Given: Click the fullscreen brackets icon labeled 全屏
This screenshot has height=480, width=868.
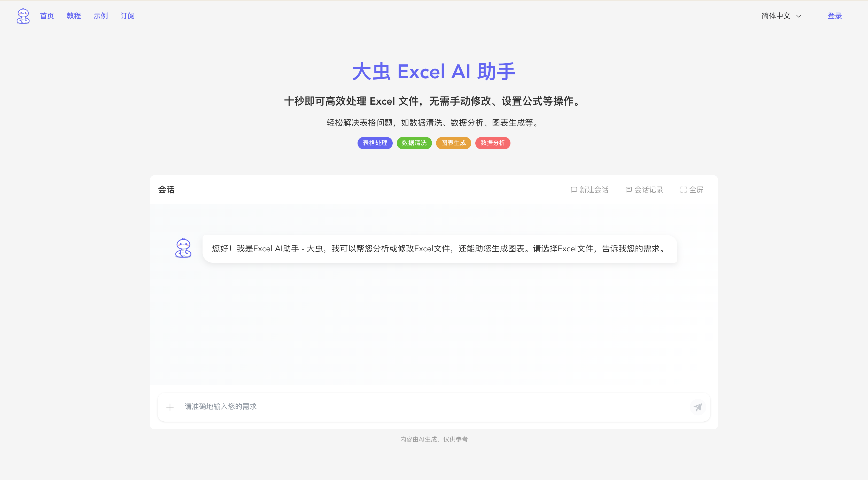Looking at the screenshot, I should (683, 189).
